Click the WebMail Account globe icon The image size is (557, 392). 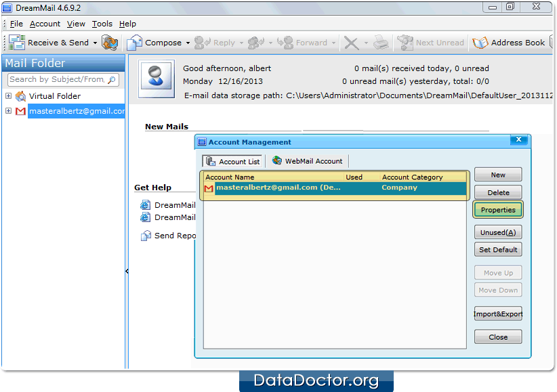coord(277,160)
